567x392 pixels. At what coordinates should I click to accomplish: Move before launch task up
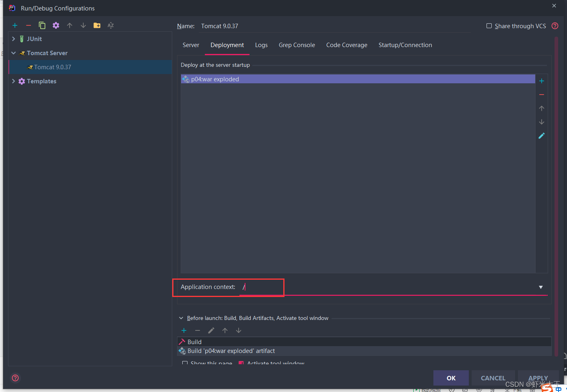[x=225, y=330]
